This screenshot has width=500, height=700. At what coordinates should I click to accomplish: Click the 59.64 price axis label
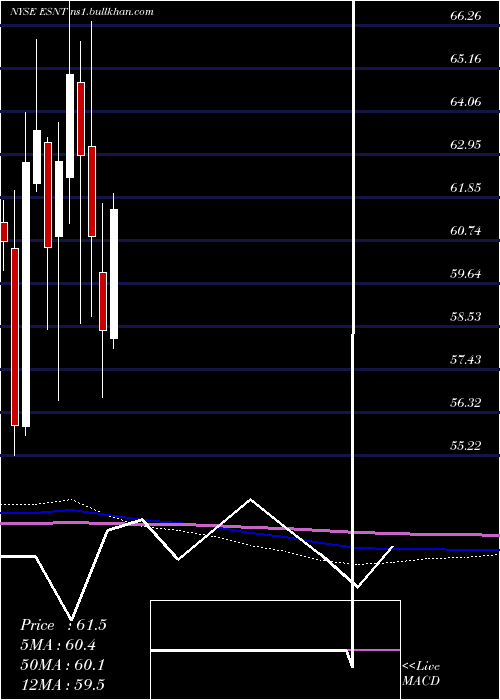coord(466,274)
